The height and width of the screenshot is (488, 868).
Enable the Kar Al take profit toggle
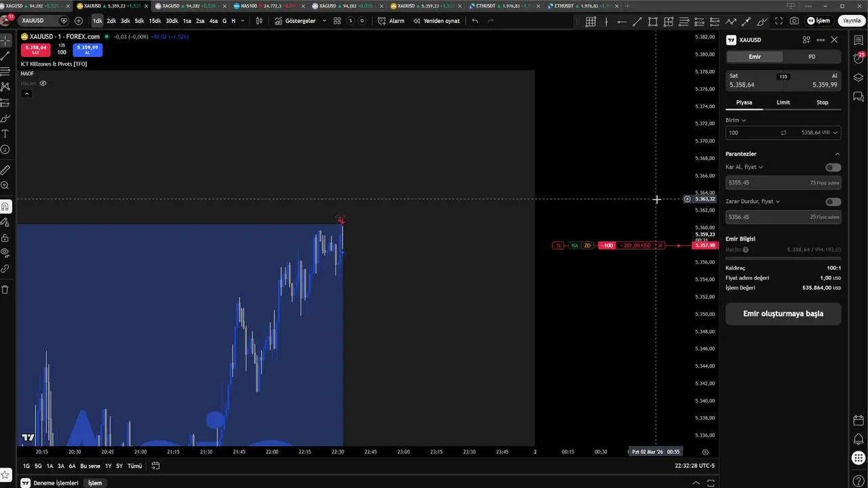point(833,167)
